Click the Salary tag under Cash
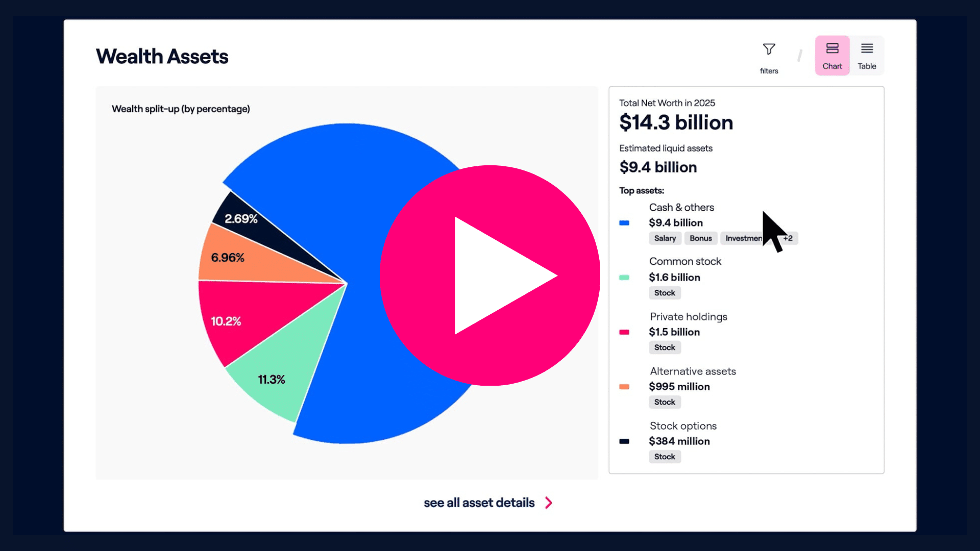 665,238
